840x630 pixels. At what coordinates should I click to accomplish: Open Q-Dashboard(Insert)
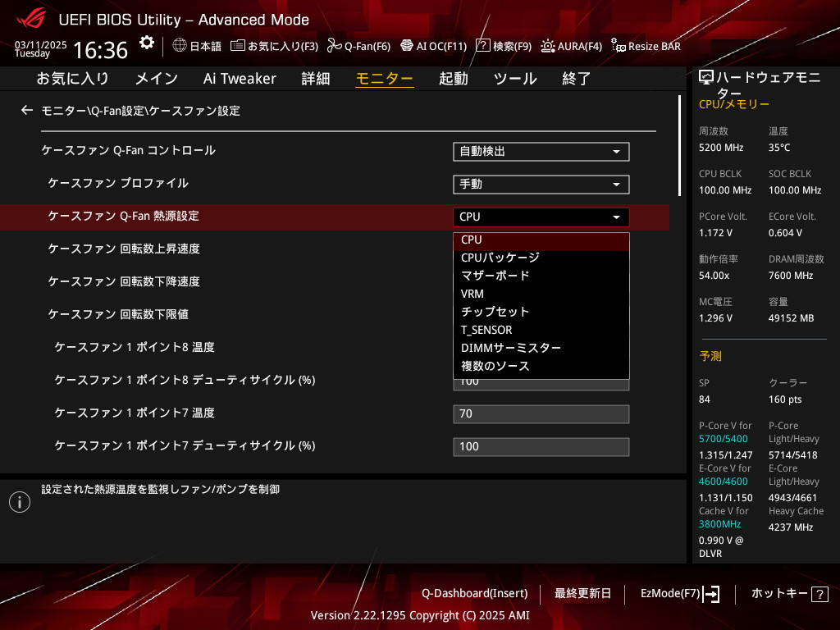pyautogui.click(x=475, y=594)
